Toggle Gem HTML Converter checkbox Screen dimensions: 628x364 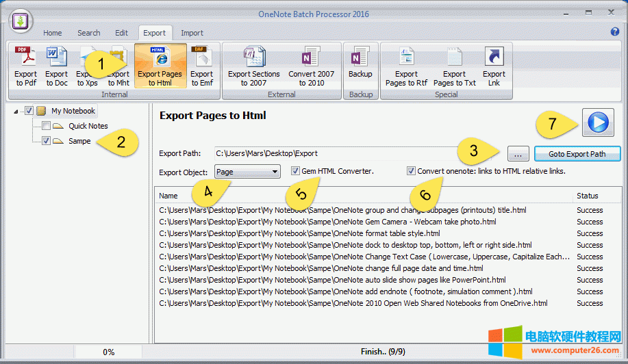click(295, 171)
